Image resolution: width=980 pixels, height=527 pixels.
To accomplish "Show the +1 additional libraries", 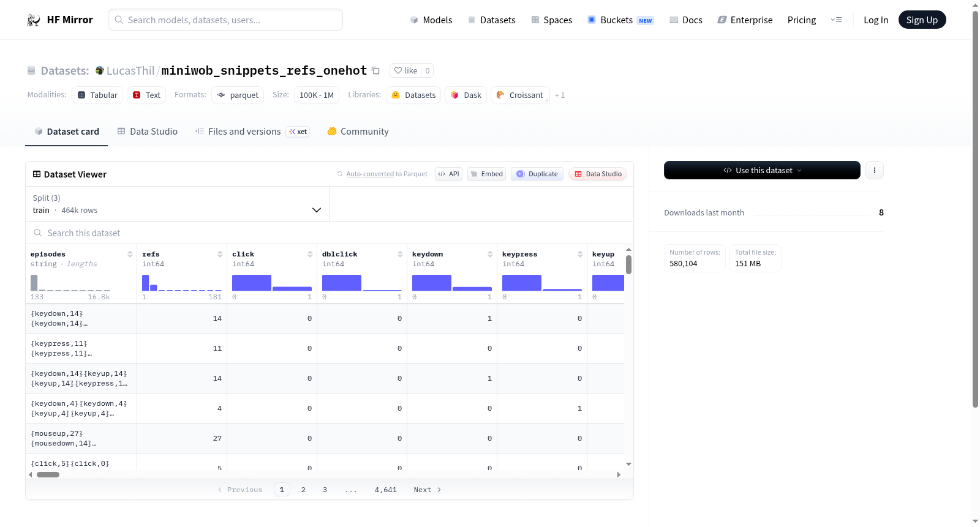I will coord(560,95).
